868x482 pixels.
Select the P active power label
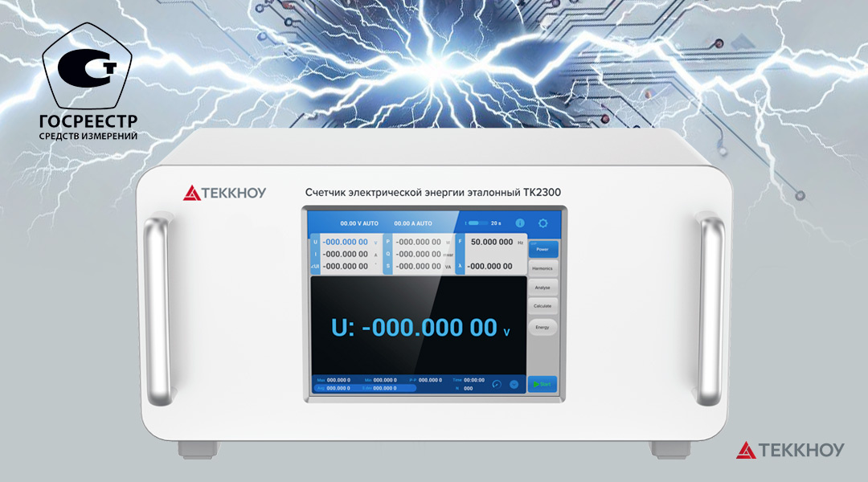(388, 242)
